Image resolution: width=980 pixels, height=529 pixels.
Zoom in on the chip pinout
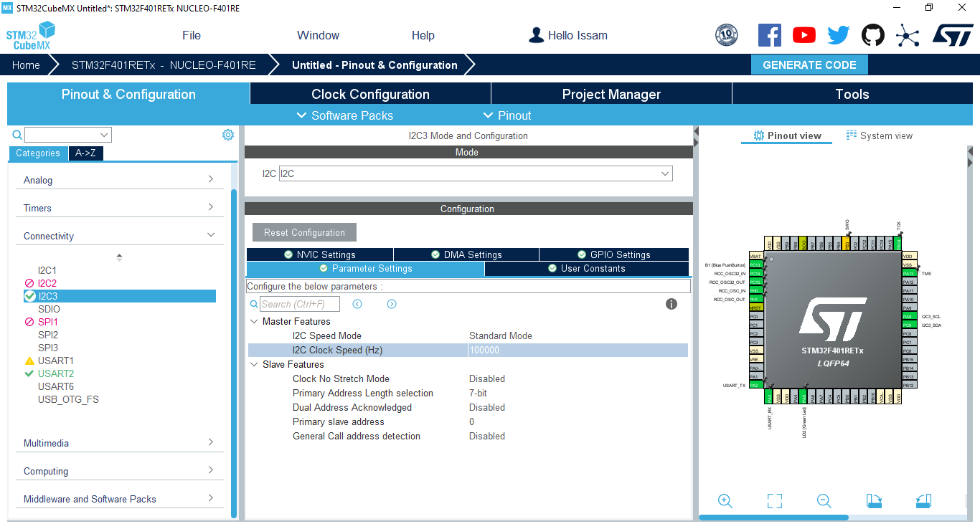click(x=725, y=501)
